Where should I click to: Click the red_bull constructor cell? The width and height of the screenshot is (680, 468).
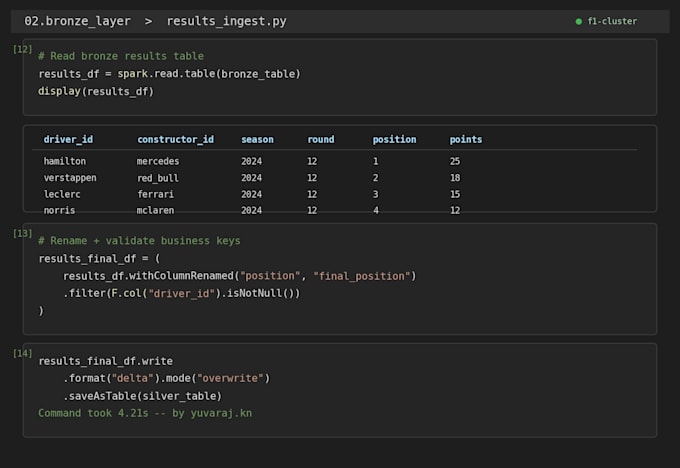[158, 178]
